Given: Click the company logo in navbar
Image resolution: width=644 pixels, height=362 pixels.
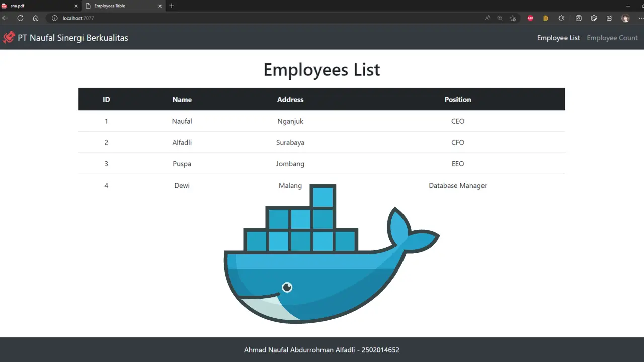Looking at the screenshot, I should [x=9, y=38].
